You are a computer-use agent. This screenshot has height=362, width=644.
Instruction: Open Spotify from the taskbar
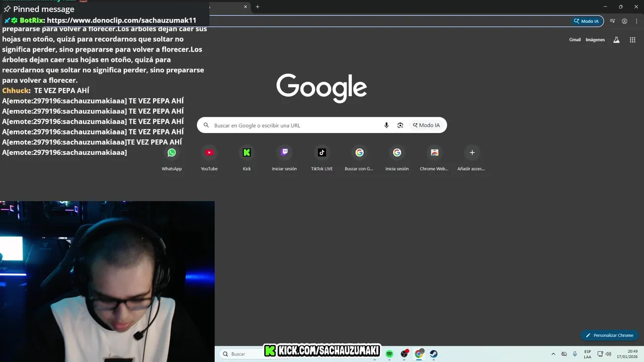pyautogui.click(x=389, y=354)
